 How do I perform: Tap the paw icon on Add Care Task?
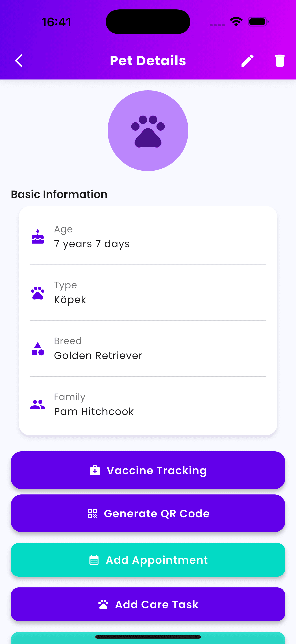click(103, 604)
